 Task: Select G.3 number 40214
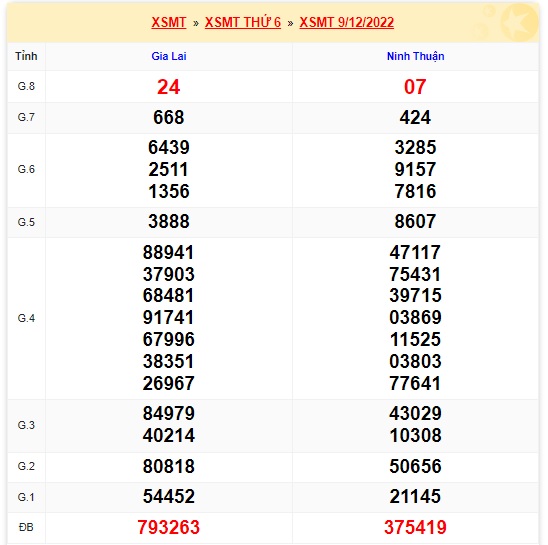pyautogui.click(x=168, y=436)
